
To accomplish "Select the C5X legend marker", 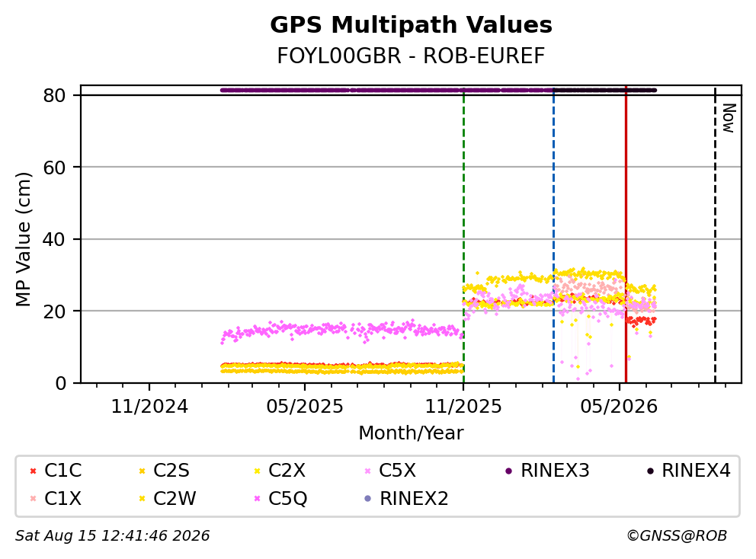I will coord(368,471).
